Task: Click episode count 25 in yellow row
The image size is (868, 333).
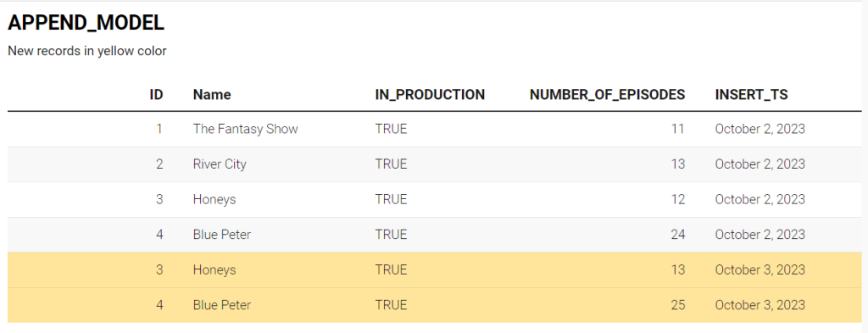Action: pyautogui.click(x=678, y=305)
